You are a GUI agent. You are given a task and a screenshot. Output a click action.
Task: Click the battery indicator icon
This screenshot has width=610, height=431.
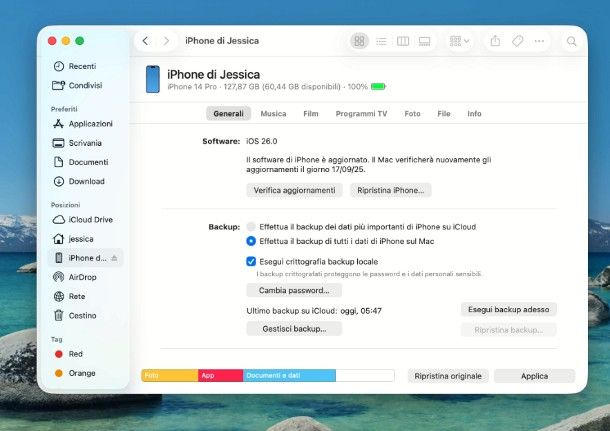coord(378,86)
